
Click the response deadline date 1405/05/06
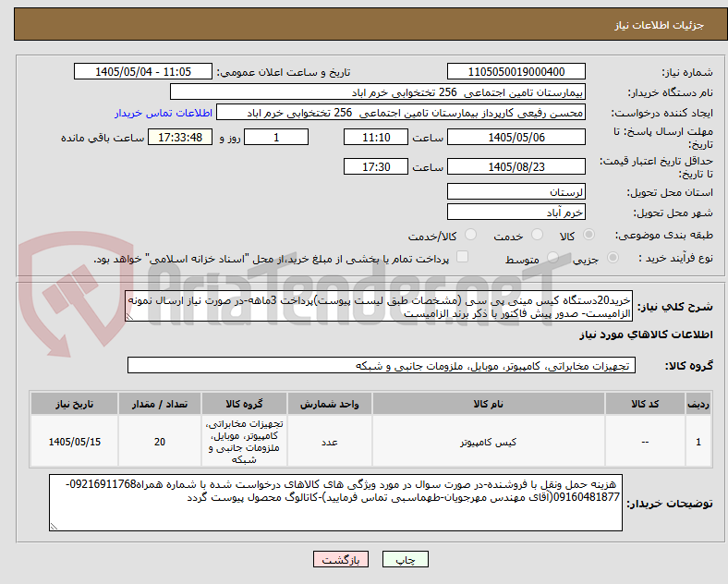coord(516,137)
